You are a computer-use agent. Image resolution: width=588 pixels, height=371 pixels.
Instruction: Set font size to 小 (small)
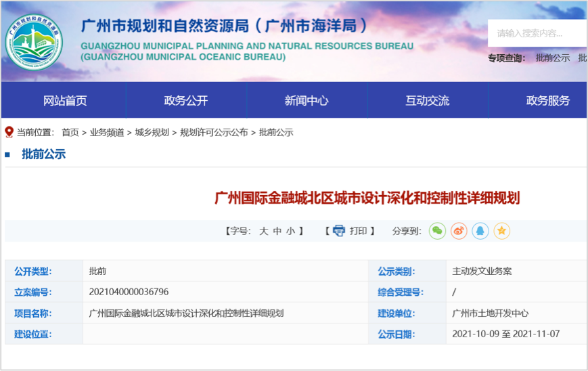pos(290,231)
